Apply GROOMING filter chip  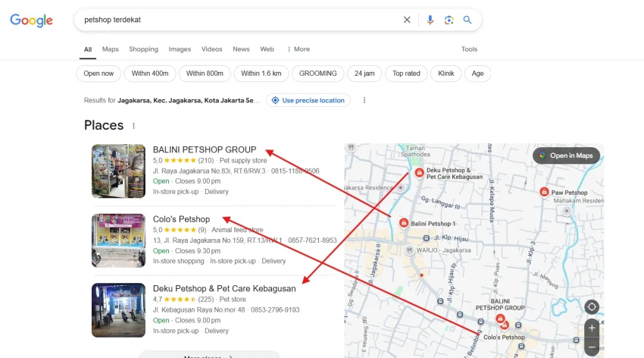318,74
